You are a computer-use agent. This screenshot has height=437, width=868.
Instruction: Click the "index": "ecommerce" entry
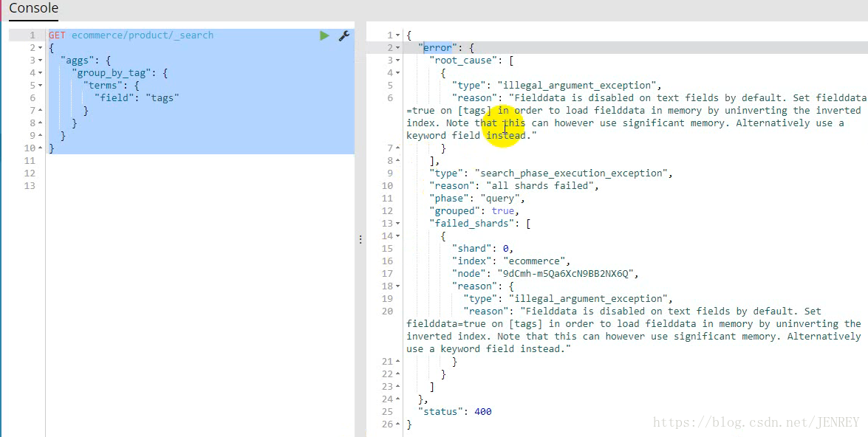click(x=511, y=261)
